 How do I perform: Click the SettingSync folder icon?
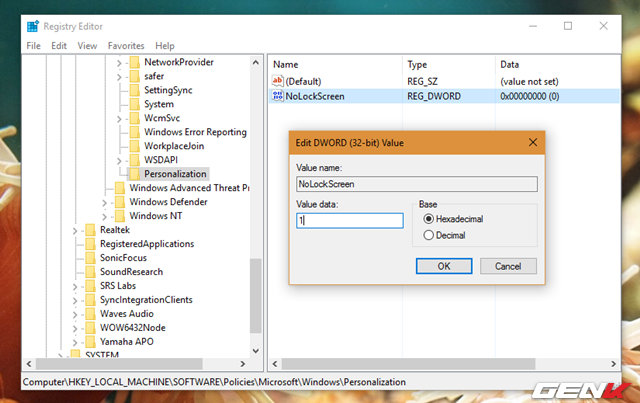135,90
